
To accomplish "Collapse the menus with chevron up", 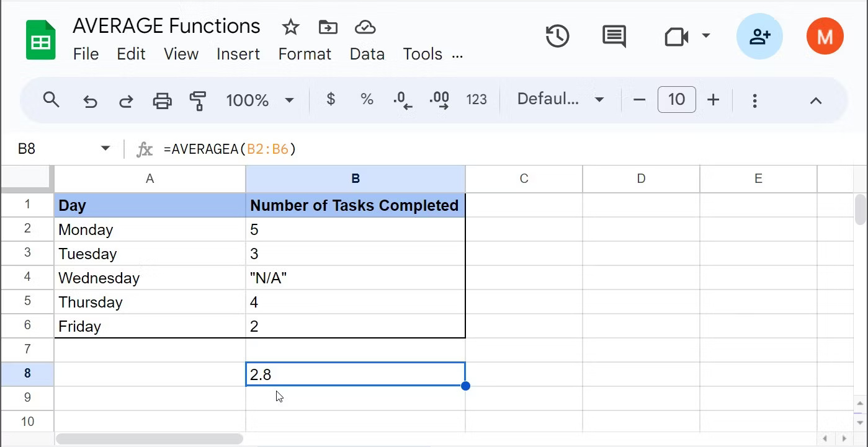I will [x=815, y=100].
